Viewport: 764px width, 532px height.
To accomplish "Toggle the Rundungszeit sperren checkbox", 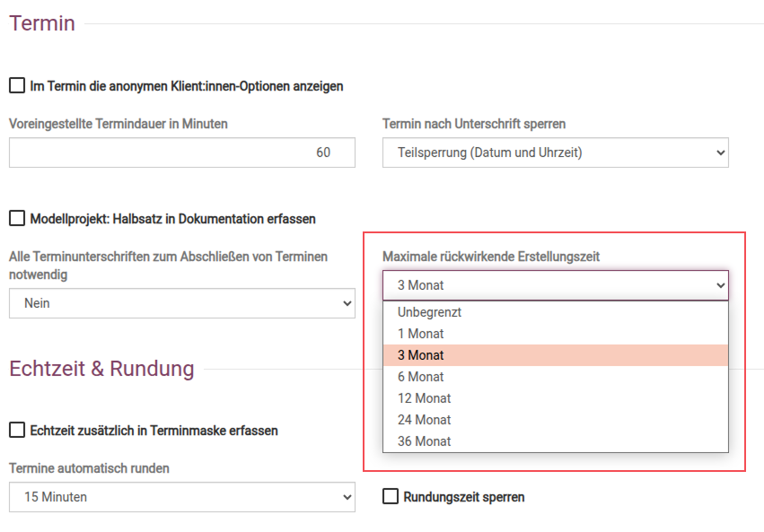I will tap(391, 496).
